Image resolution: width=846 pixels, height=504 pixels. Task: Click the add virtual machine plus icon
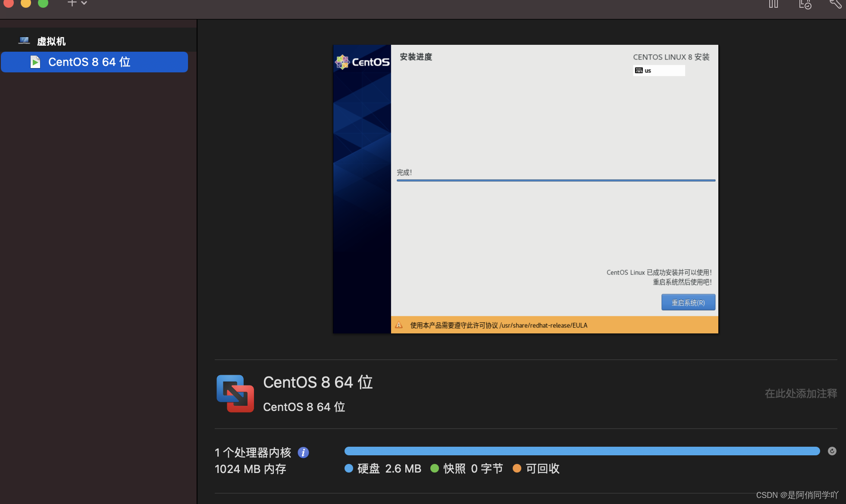(x=72, y=3)
